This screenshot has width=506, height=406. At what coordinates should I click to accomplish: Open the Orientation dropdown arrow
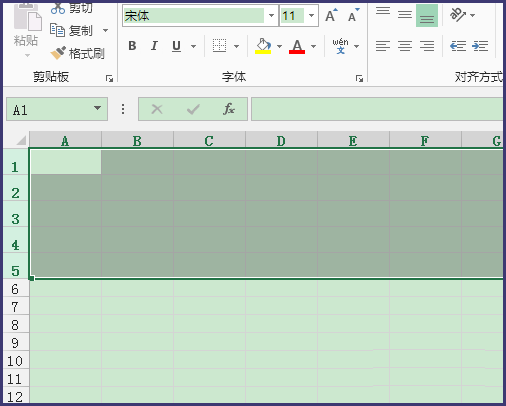pyautogui.click(x=473, y=15)
